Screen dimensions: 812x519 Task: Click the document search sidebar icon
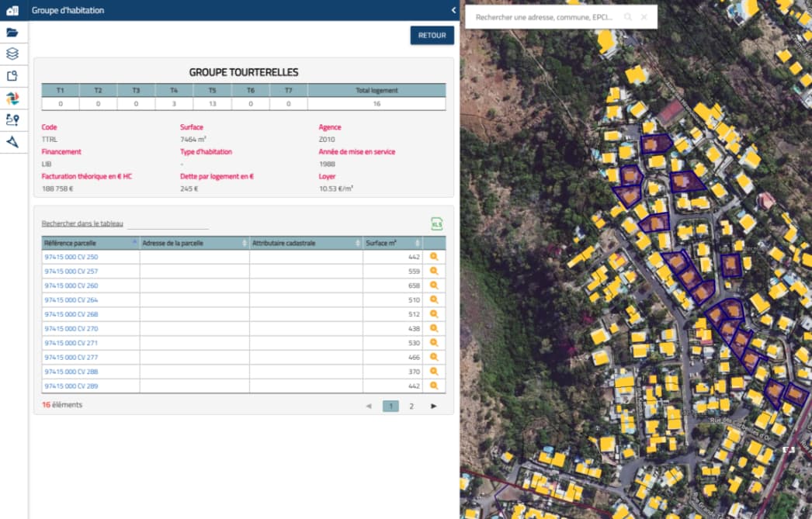(12, 76)
